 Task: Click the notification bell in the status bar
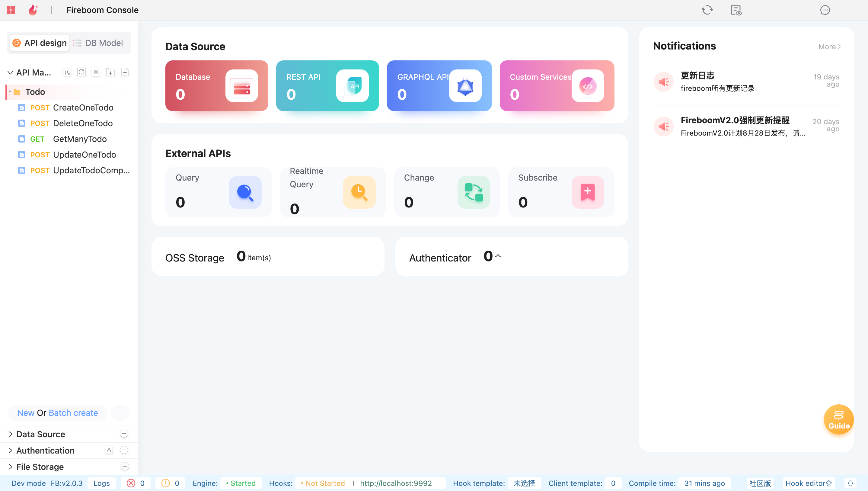pos(850,483)
